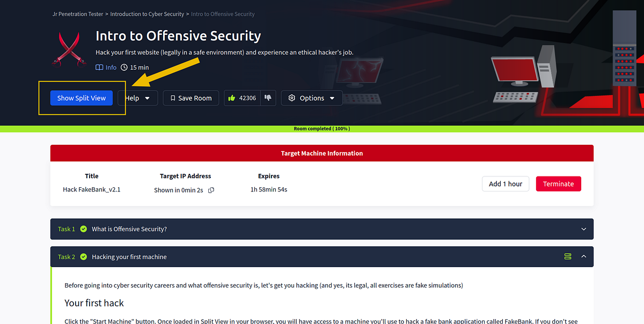Open the Options dropdown arrow

[x=332, y=98]
